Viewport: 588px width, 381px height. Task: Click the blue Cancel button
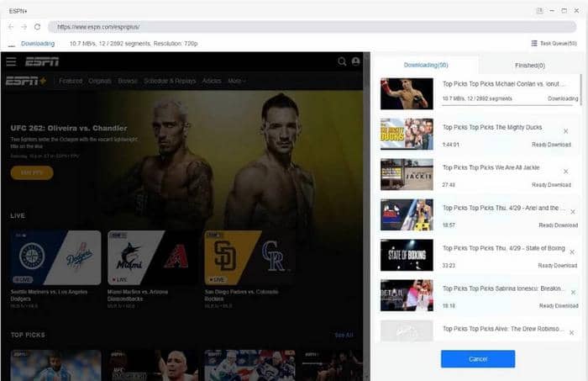click(478, 359)
